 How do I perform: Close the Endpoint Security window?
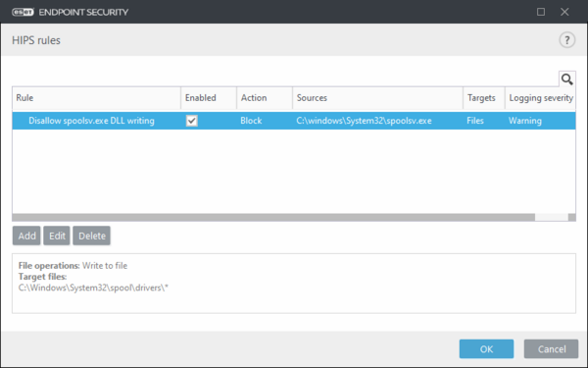[x=564, y=12]
